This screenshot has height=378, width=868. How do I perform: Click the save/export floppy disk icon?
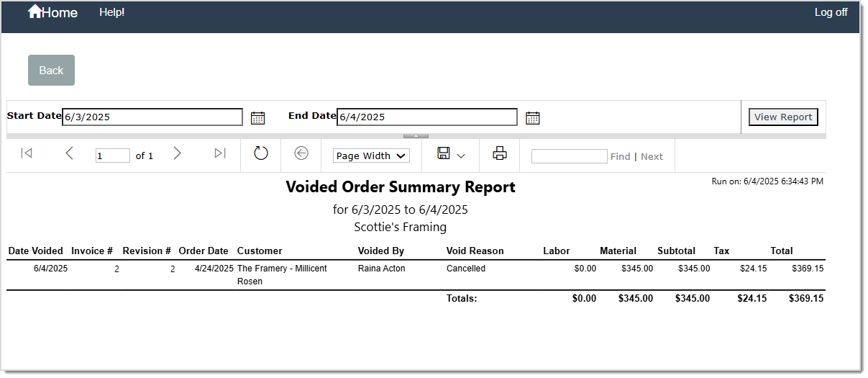pos(444,153)
